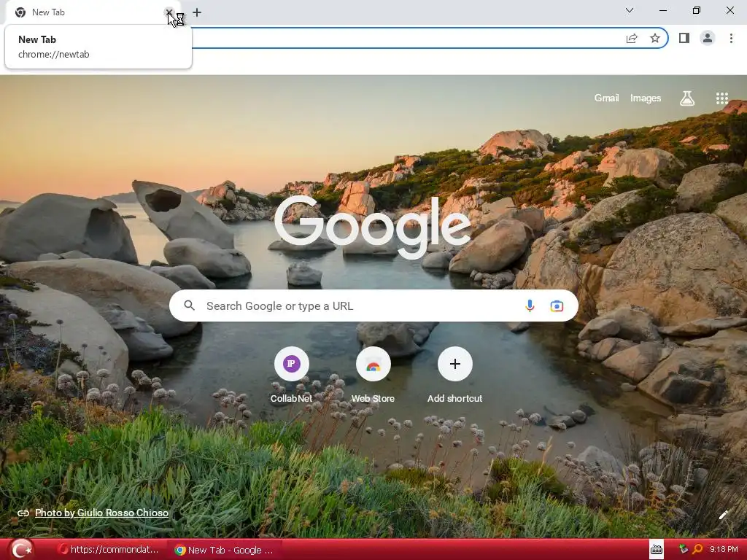Click the network tray icon
Viewport: 747px width, 560px height.
[684, 550]
